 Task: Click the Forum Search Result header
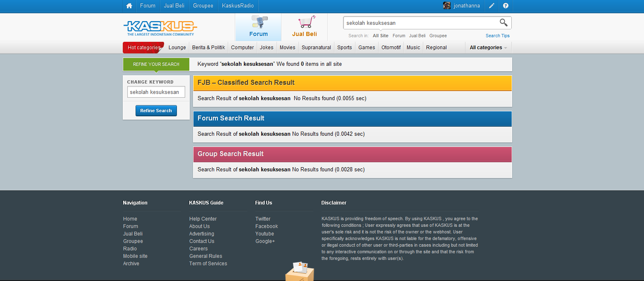pos(353,118)
